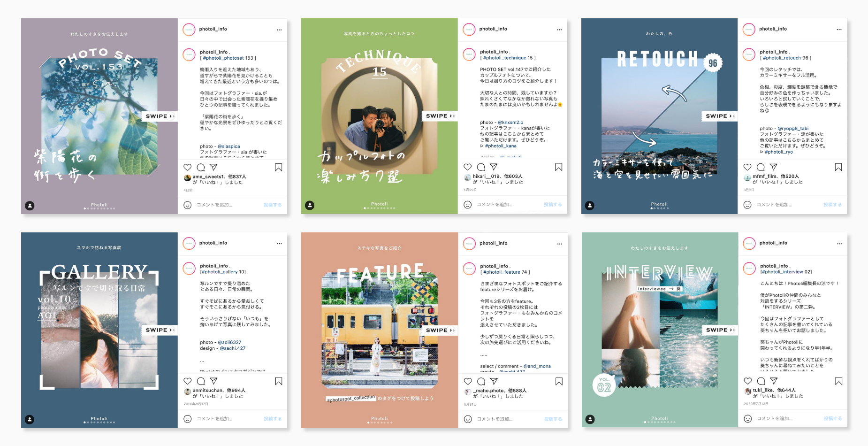The width and height of the screenshot is (868, 446).
Task: Click SWIPE on the GALLERY vol.10 image
Action: coord(160,330)
